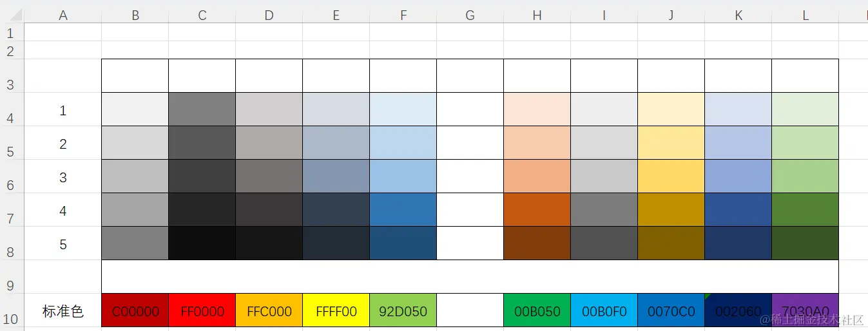The width and height of the screenshot is (868, 331).
Task: Select the FFFF00 yellow swatch
Action: (x=336, y=311)
